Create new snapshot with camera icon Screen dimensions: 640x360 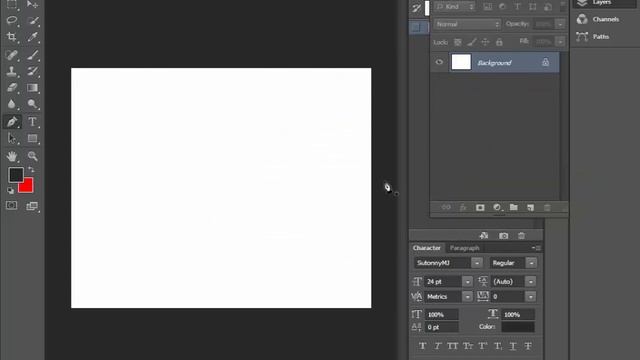click(x=503, y=236)
